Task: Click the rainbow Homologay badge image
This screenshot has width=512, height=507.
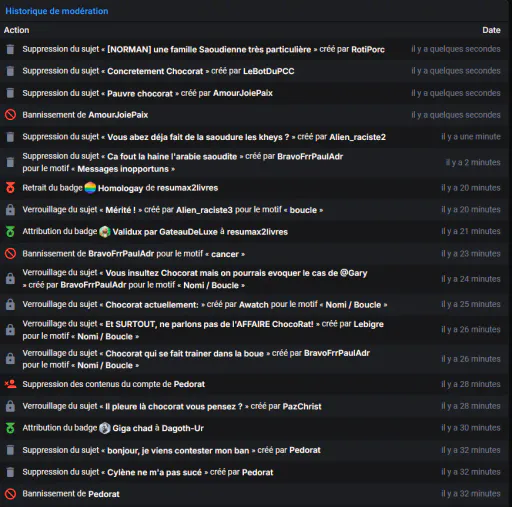Action: [x=90, y=188]
